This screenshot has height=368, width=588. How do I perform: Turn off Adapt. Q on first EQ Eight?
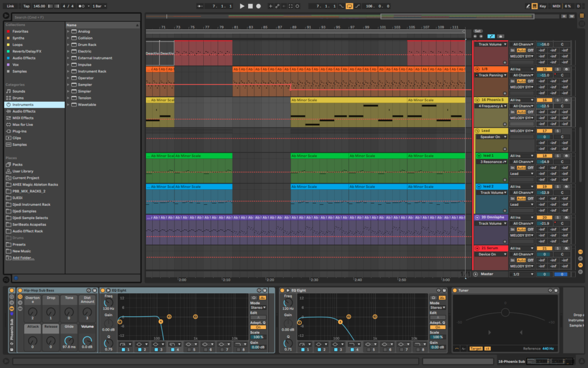tap(258, 327)
